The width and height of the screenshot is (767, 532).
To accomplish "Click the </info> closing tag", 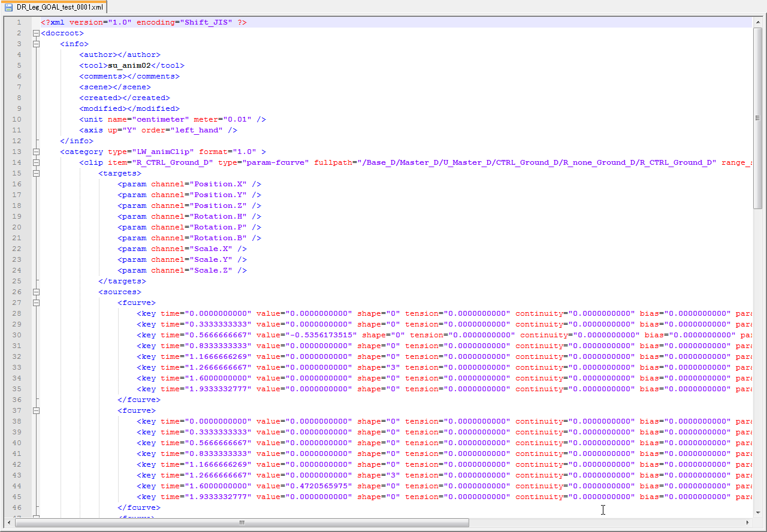I will [77, 141].
